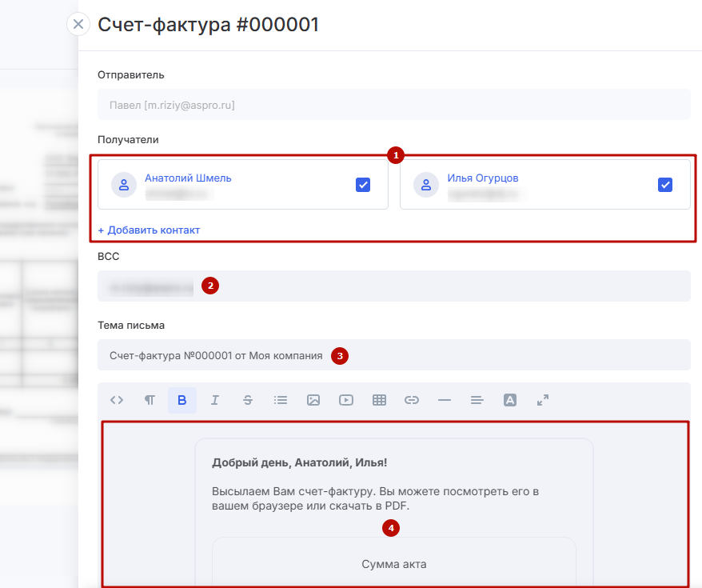Expand editor to fullscreen
The image size is (702, 588).
coord(543,400)
